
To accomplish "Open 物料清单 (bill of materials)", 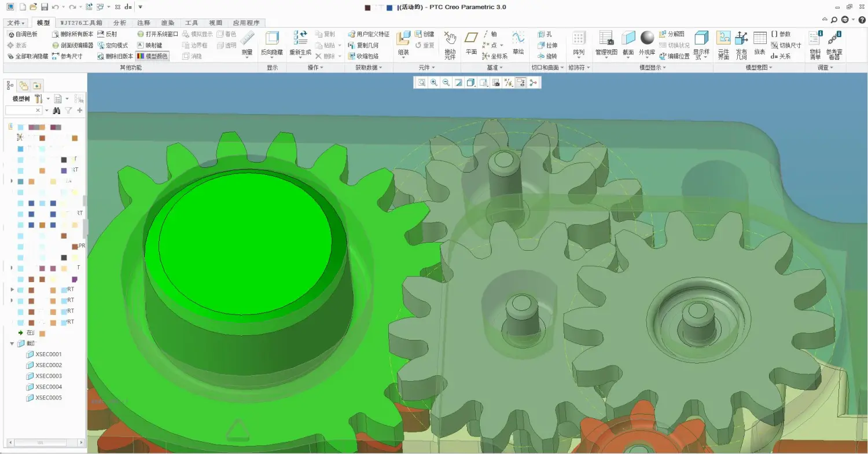I will click(x=815, y=45).
